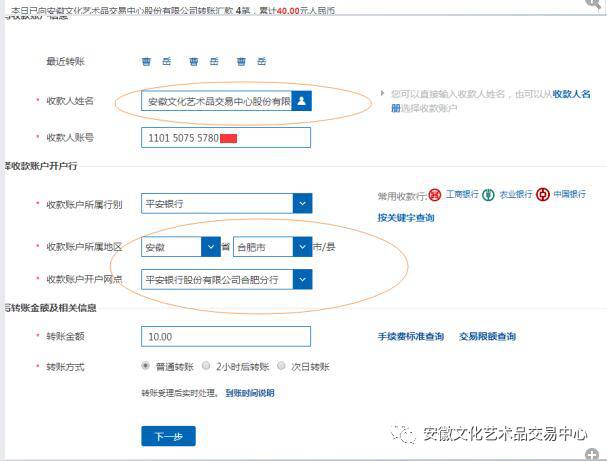Click the 收款账户开户行 section heading
The height and width of the screenshot is (461, 607).
41,166
